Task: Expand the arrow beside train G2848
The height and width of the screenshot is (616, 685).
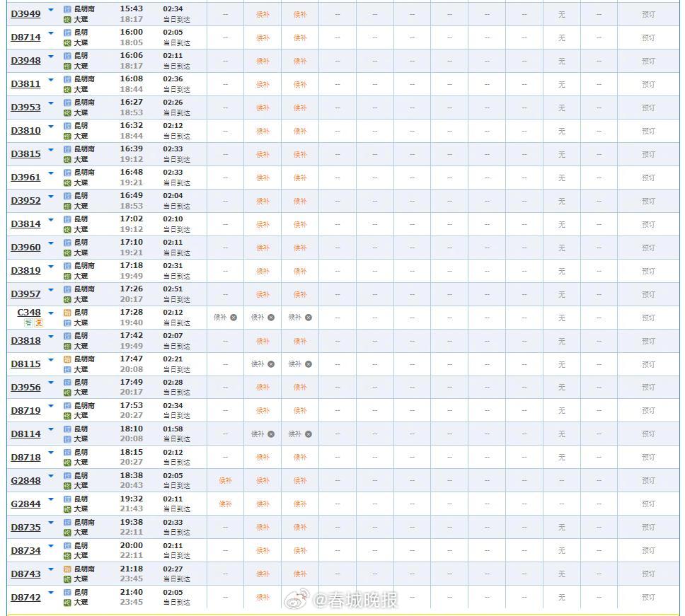Action: tap(51, 476)
